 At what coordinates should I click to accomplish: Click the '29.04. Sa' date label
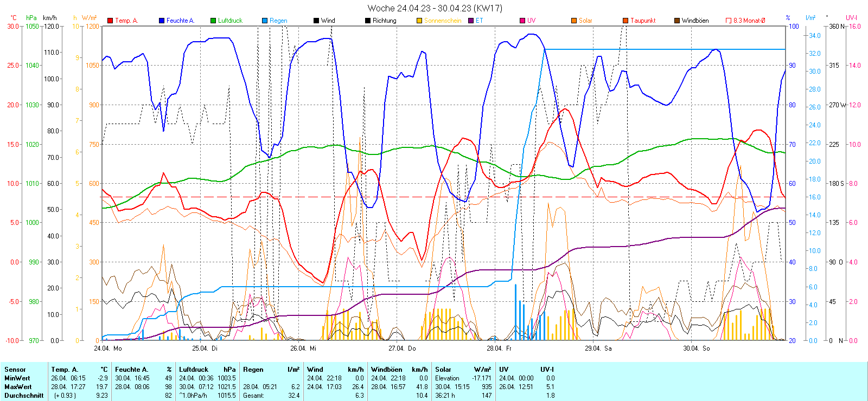(598, 348)
